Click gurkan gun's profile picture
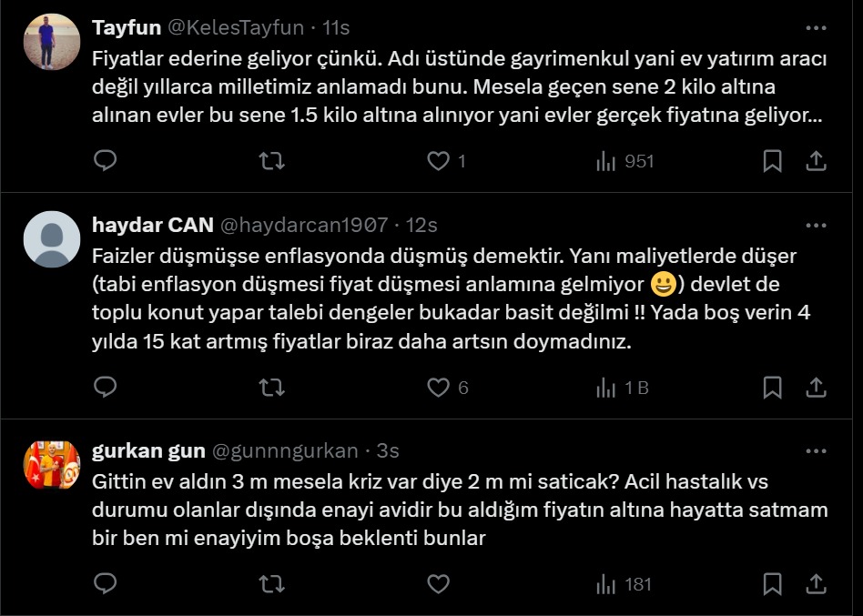Screen dimensions: 863x616 52,465
